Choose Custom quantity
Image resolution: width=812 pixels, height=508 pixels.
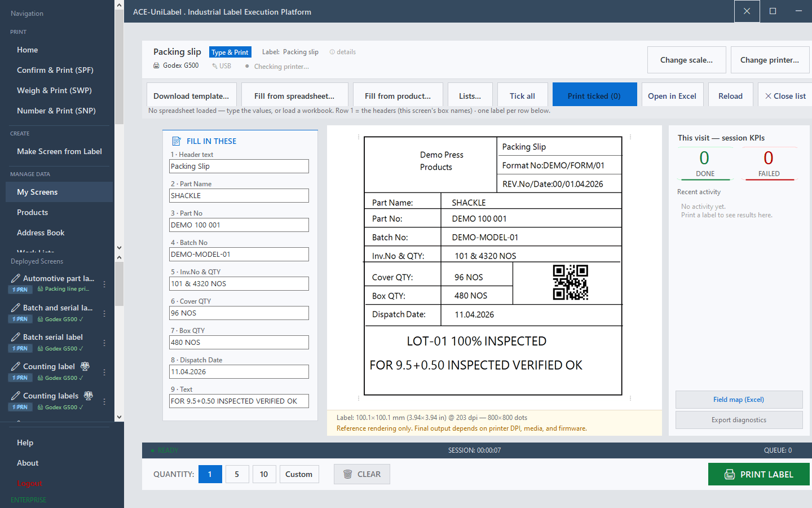coord(299,474)
